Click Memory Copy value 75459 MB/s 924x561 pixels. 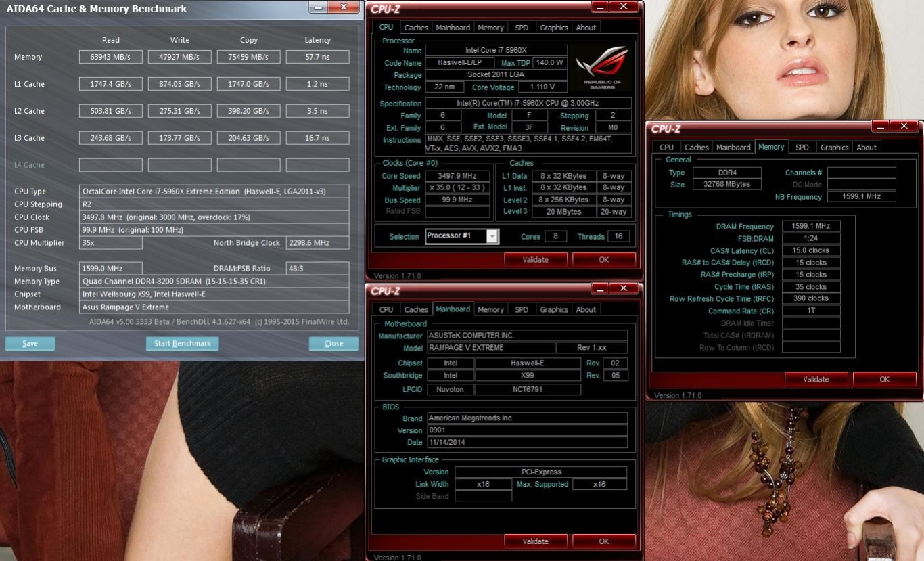pyautogui.click(x=249, y=57)
